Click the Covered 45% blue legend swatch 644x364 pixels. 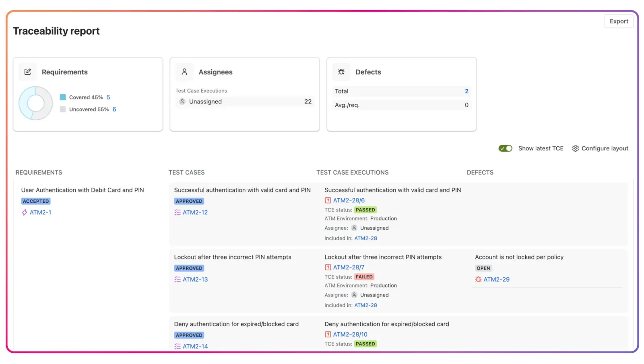click(x=63, y=97)
